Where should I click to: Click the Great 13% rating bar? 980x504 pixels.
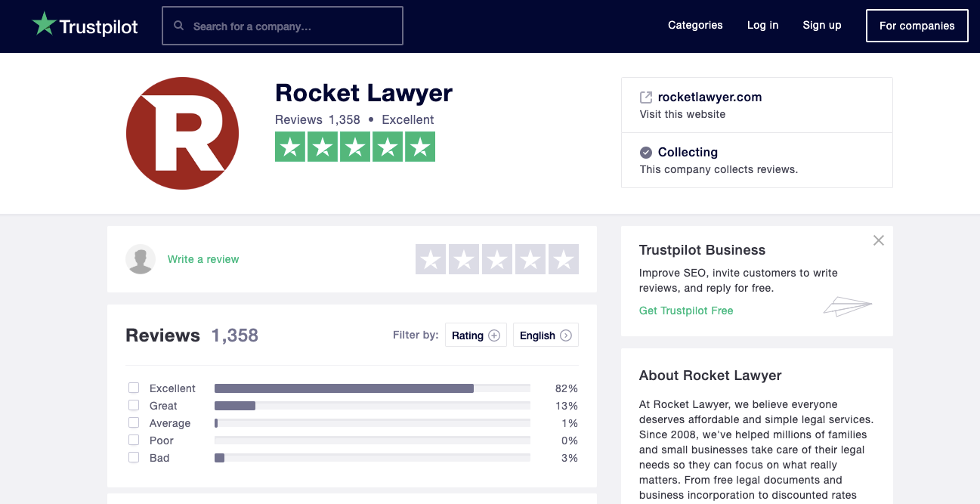coord(373,406)
